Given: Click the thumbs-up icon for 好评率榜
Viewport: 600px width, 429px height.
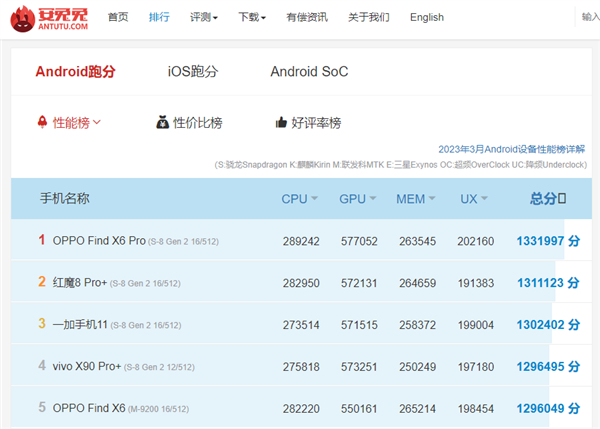Looking at the screenshot, I should [x=281, y=122].
